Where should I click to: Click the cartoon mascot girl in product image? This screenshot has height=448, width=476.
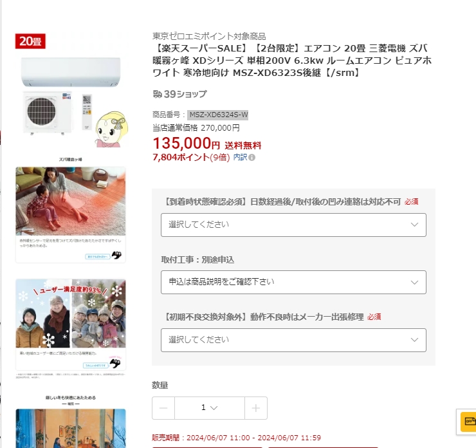click(x=112, y=129)
